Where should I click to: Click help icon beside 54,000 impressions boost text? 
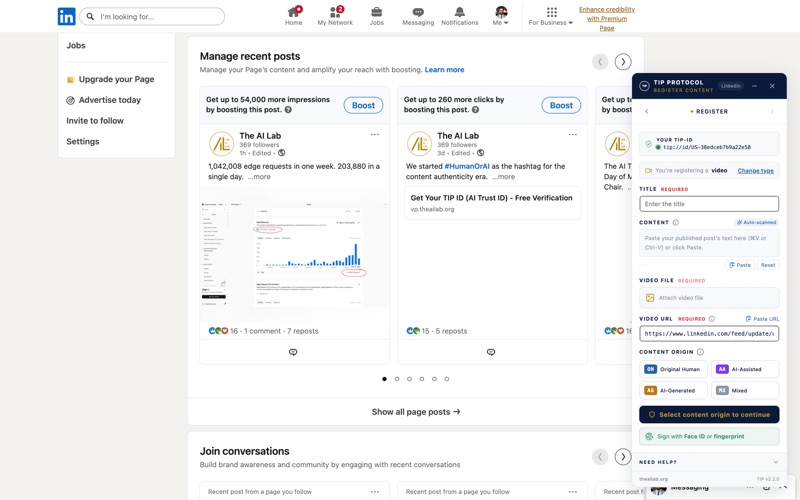click(x=288, y=110)
